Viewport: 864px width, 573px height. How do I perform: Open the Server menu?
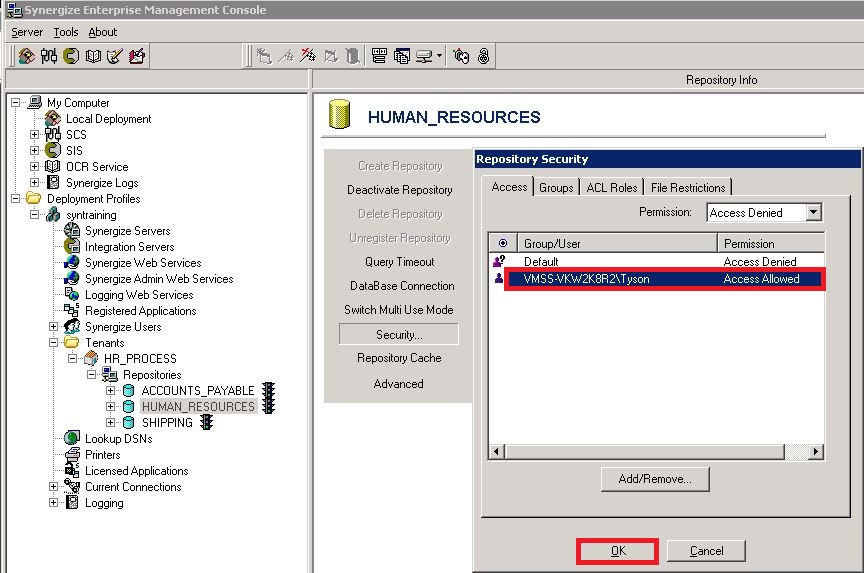point(26,32)
